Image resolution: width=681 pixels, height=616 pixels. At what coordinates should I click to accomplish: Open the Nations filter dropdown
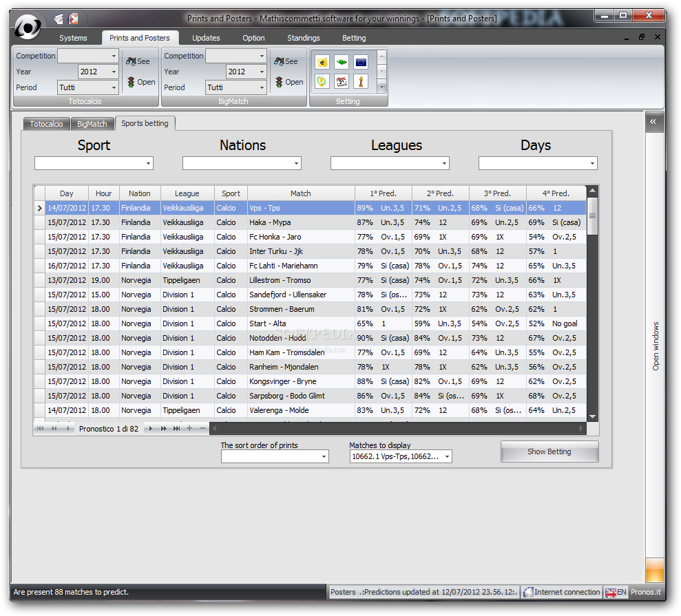[x=296, y=163]
